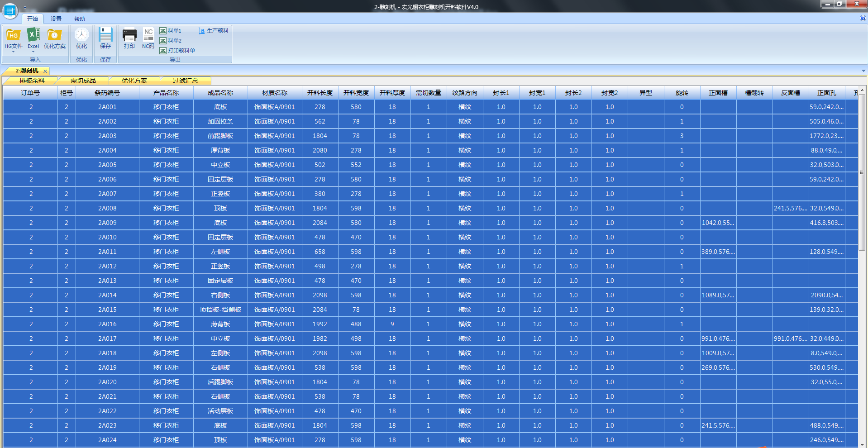Select barcode cell 2A017
The width and height of the screenshot is (868, 448).
(107, 339)
